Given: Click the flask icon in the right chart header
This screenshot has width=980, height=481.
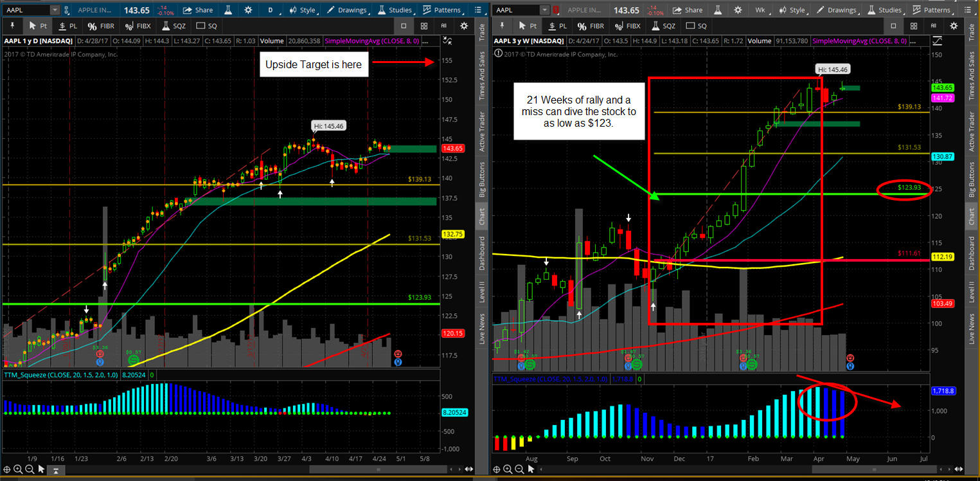Looking at the screenshot, I should (x=718, y=10).
